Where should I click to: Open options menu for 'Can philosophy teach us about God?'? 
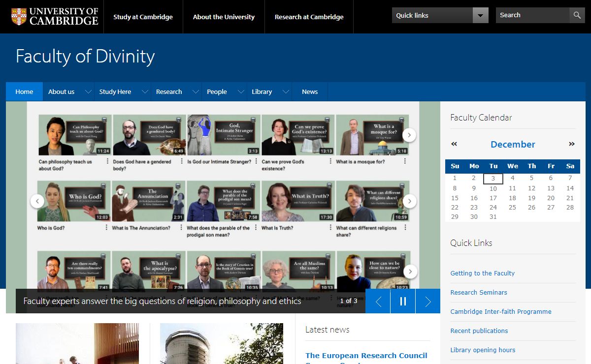(108, 161)
